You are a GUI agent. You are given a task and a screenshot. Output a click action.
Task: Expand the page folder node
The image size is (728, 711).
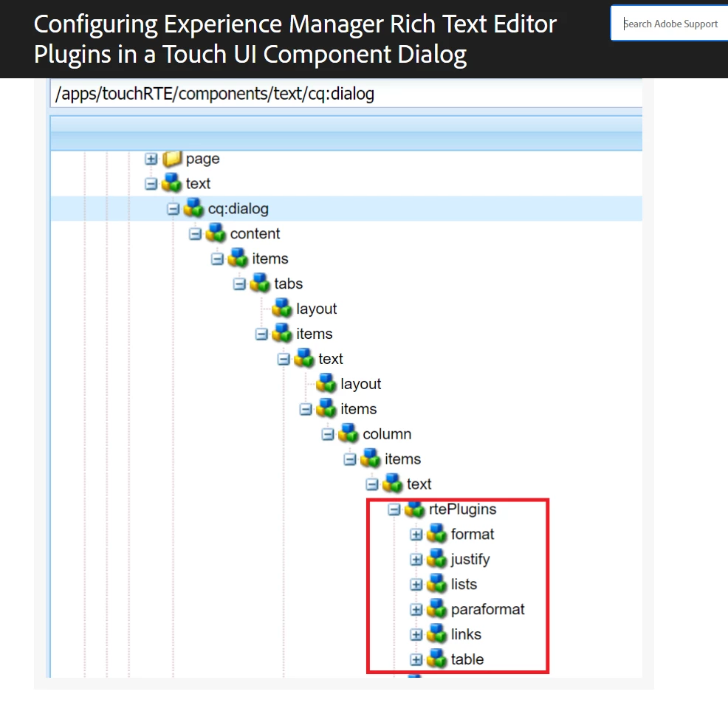[x=151, y=159]
